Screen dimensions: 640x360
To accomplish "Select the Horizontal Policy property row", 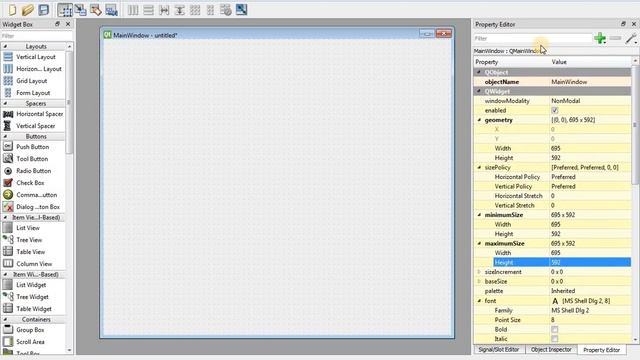I will [x=552, y=177].
